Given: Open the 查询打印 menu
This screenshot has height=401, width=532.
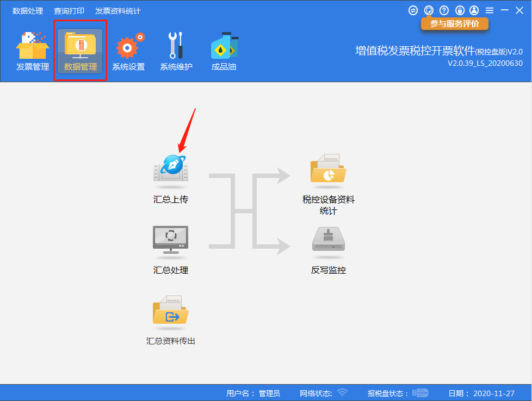Looking at the screenshot, I should tap(69, 11).
